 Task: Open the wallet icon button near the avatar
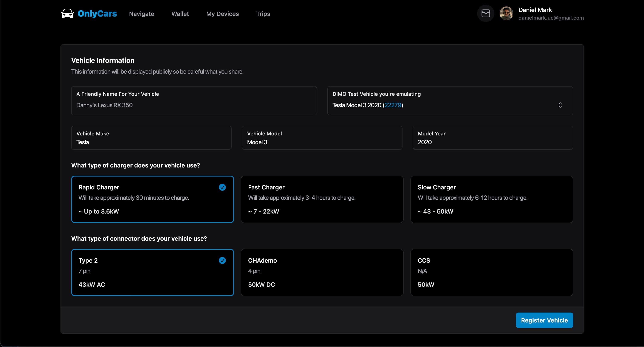tap(486, 13)
